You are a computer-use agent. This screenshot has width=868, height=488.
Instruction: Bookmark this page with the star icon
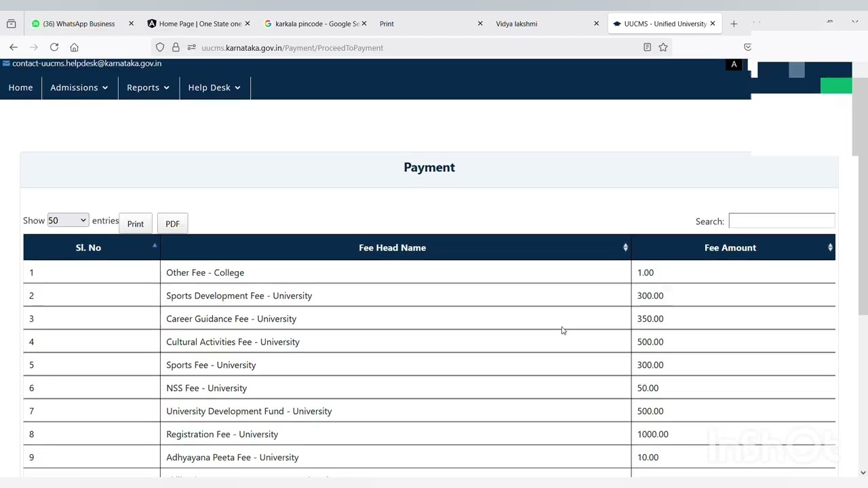(663, 47)
